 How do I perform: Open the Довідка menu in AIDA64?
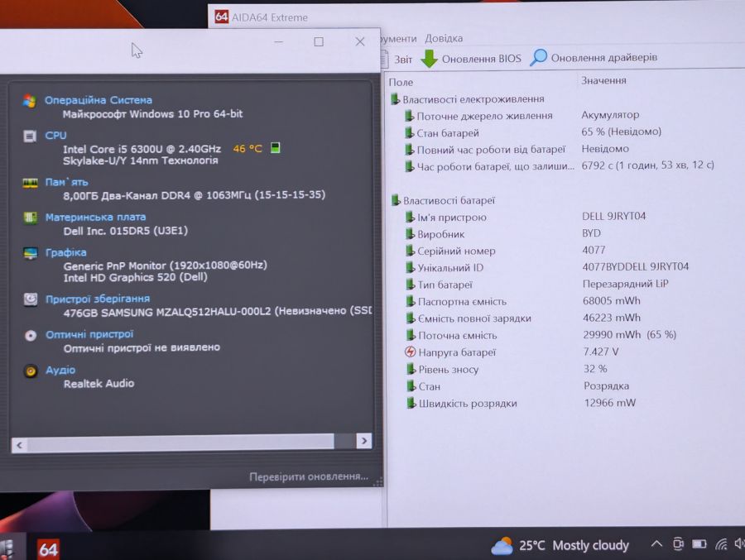pyautogui.click(x=444, y=38)
